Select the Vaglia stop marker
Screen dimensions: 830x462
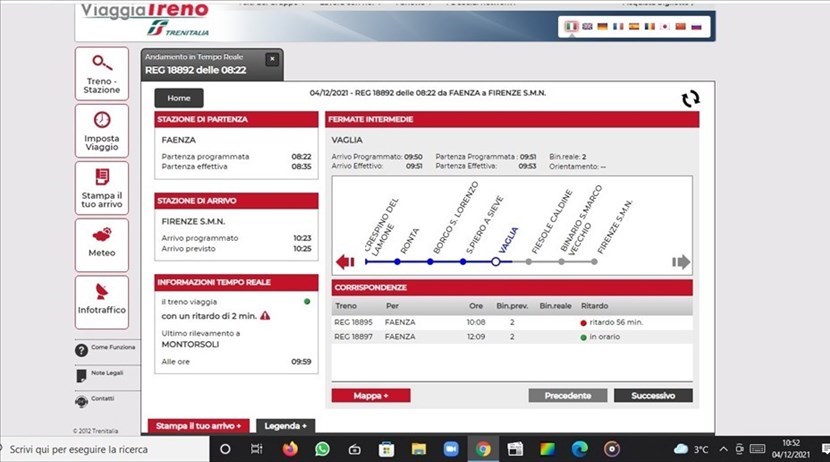pyautogui.click(x=495, y=261)
